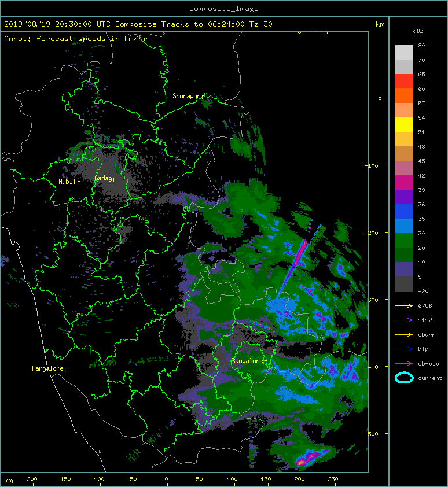Click the 100 label on bottom km axis
Viewport: 448px width, 487px height.
click(x=232, y=479)
